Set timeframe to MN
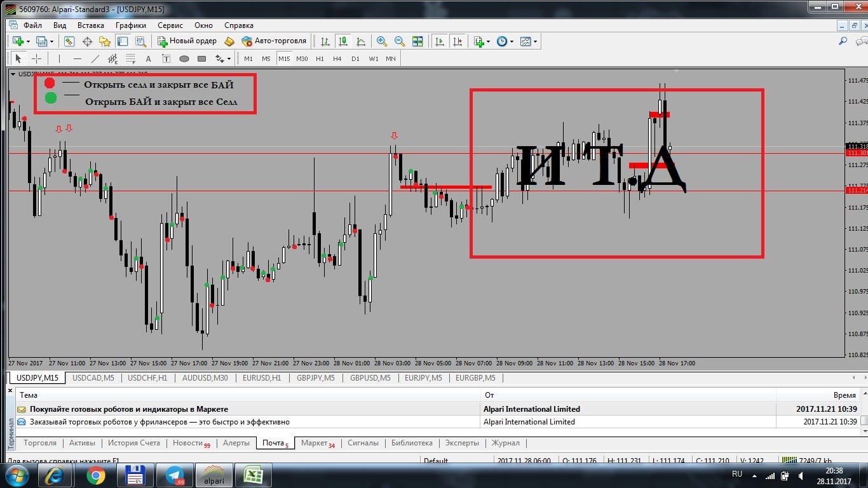 pyautogui.click(x=390, y=58)
